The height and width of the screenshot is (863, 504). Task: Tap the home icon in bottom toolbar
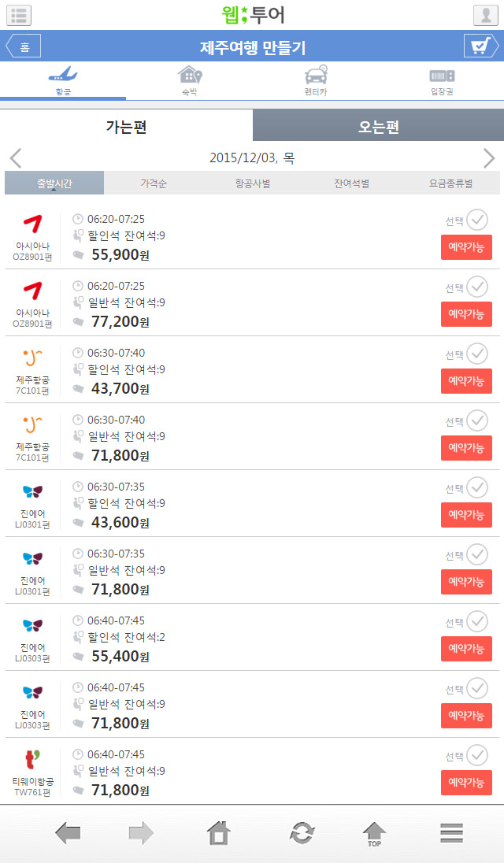pyautogui.click(x=218, y=832)
